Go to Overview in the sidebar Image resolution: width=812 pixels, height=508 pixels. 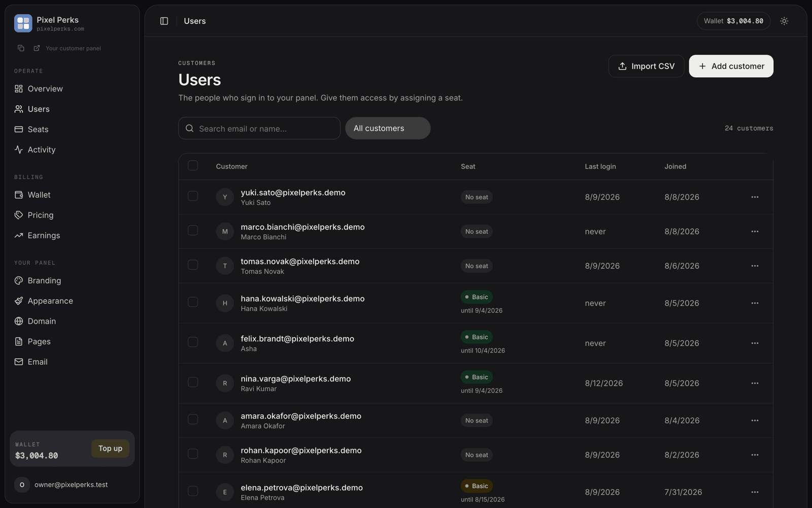pos(72,89)
